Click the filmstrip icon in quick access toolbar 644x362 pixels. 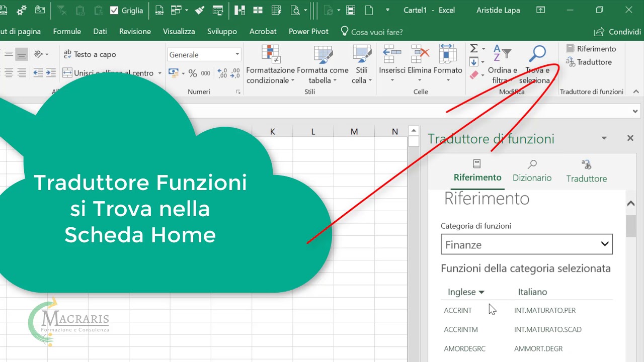tap(351, 10)
